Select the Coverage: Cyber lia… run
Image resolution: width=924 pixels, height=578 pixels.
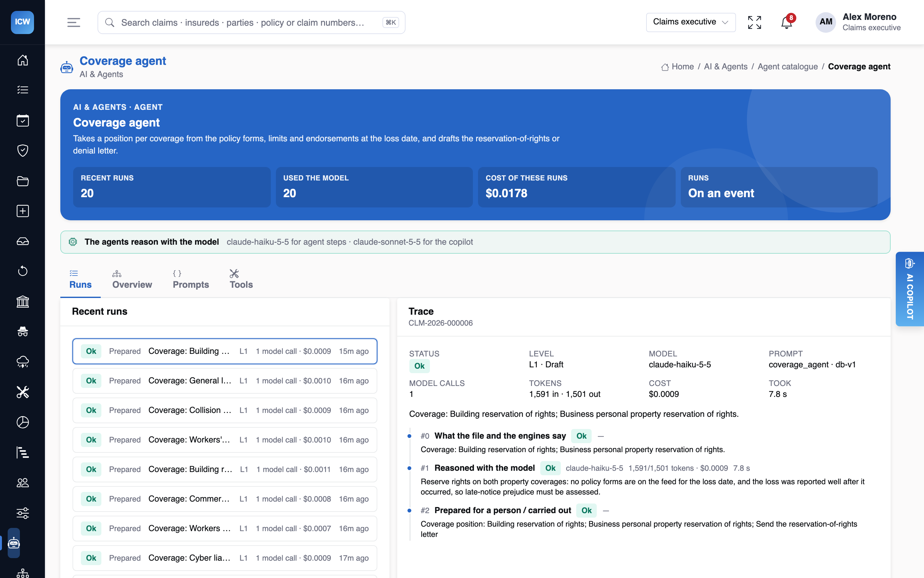click(225, 558)
